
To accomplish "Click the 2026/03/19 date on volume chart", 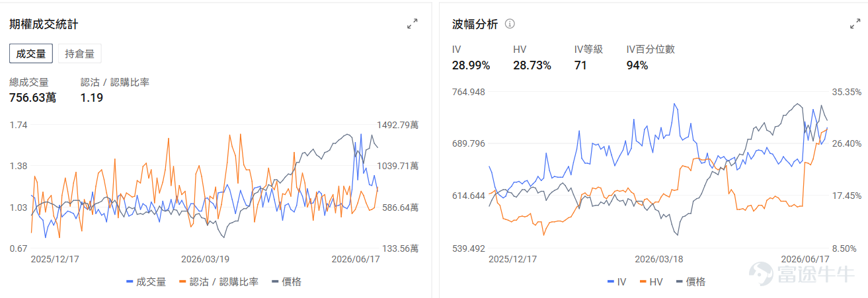I will tap(205, 260).
